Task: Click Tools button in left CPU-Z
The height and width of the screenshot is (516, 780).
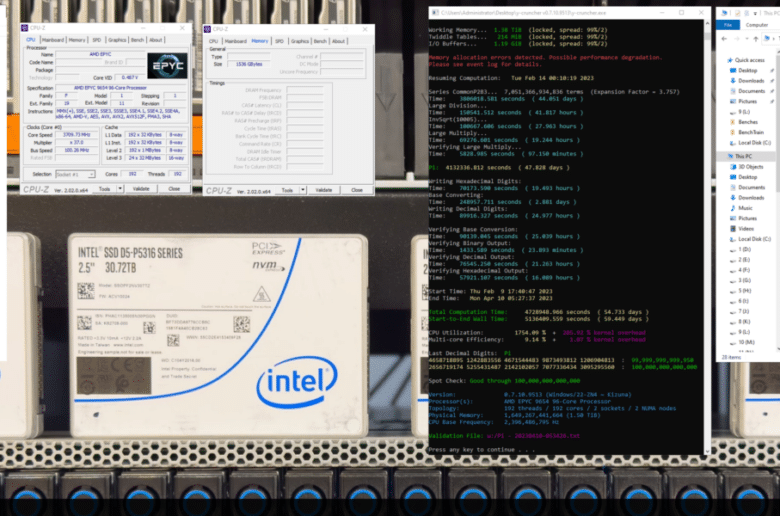Action: point(104,189)
